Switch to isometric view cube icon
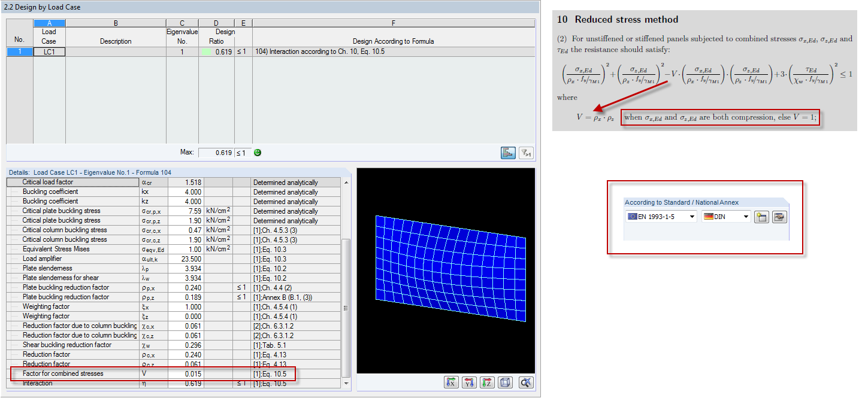This screenshot has width=868, height=398. (x=506, y=383)
